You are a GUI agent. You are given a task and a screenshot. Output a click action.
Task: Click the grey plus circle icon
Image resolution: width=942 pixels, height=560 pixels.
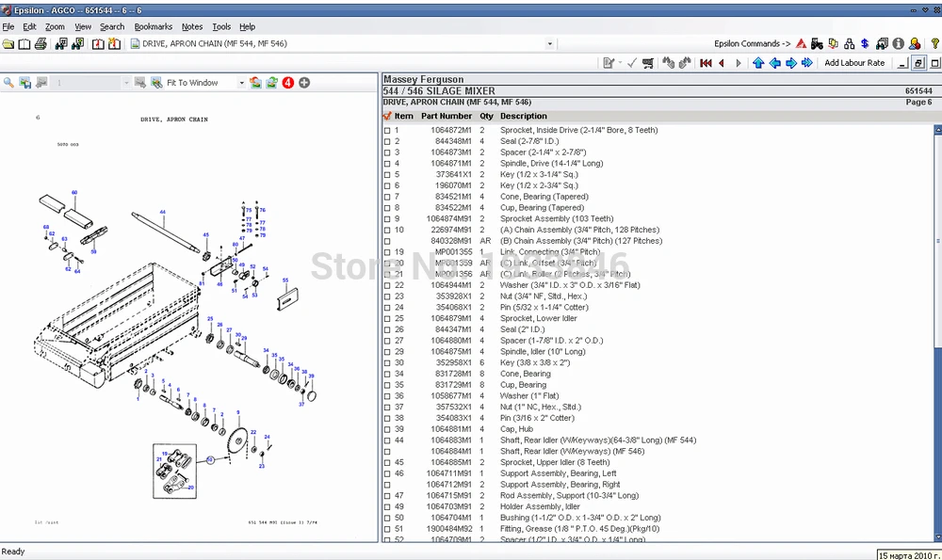pyautogui.click(x=304, y=83)
